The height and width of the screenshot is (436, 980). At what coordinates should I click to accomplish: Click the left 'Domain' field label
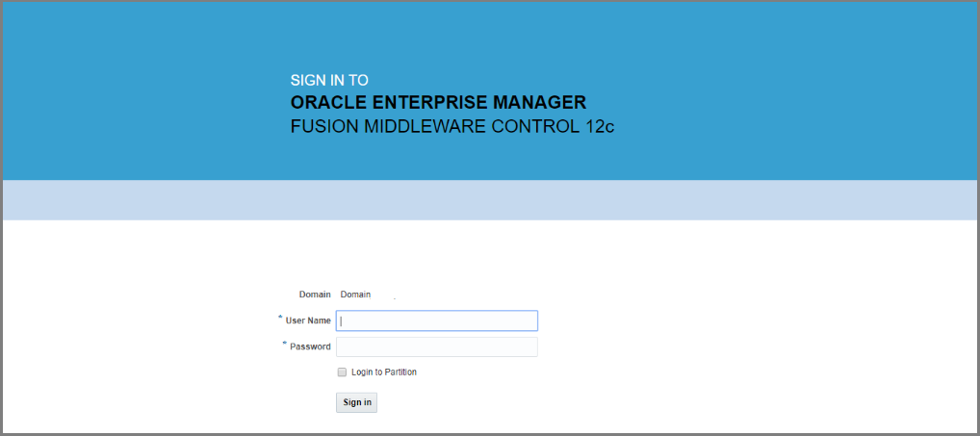(315, 295)
